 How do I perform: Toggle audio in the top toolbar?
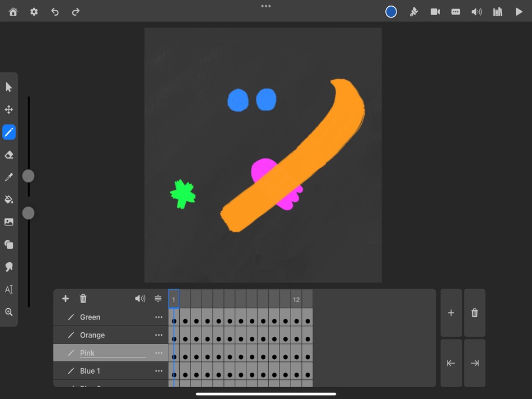(477, 12)
